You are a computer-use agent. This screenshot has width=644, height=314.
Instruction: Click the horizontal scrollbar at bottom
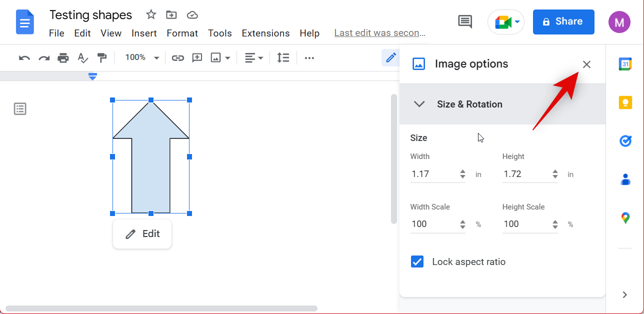click(x=161, y=308)
